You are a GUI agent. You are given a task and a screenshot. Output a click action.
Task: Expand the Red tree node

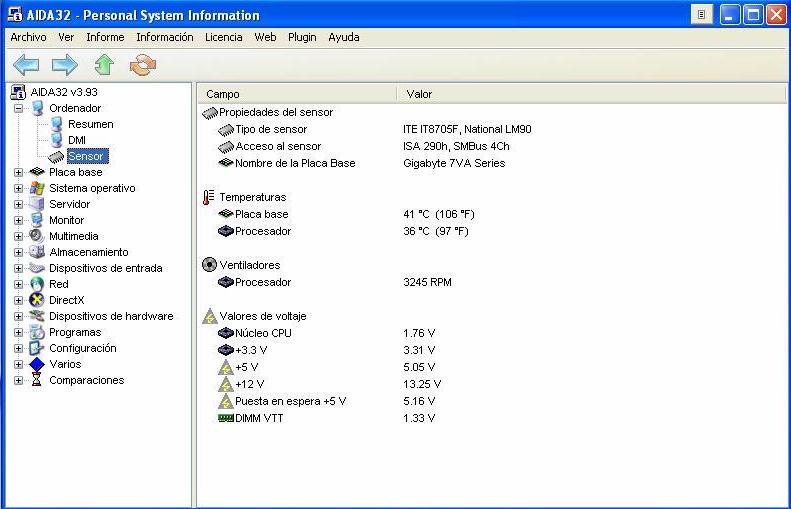click(x=19, y=285)
